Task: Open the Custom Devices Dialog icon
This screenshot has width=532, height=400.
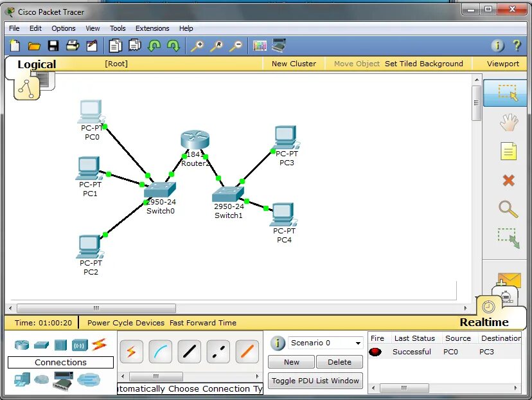Action: [279, 46]
